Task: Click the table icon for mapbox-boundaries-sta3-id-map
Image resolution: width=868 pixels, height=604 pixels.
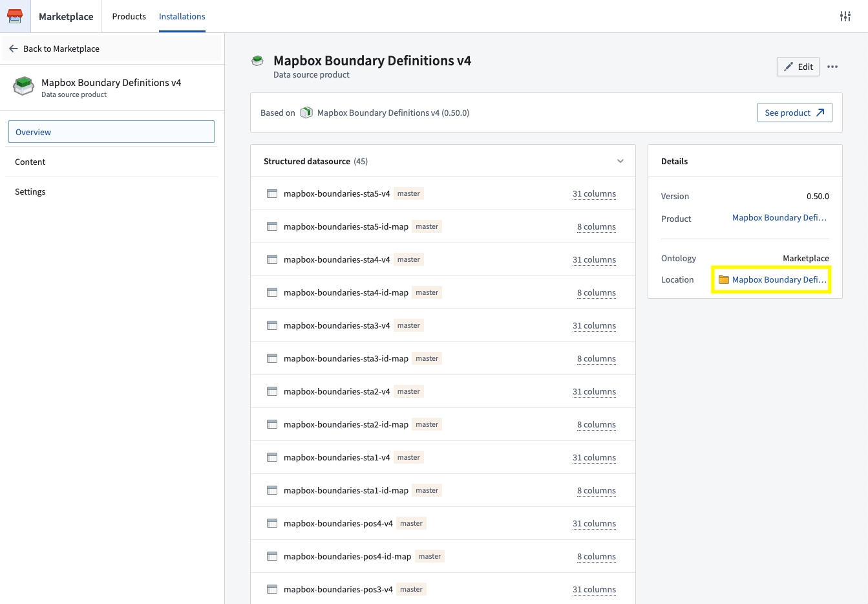Action: point(272,358)
